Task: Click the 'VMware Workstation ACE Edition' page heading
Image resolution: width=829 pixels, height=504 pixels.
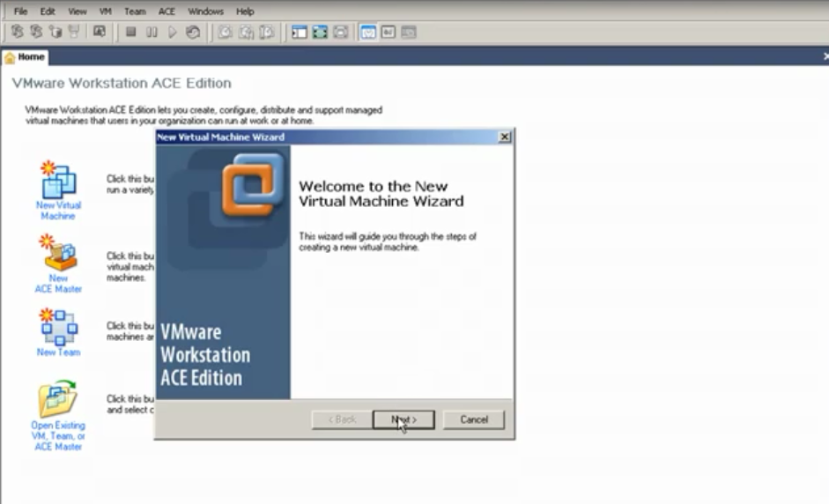Action: [x=122, y=83]
